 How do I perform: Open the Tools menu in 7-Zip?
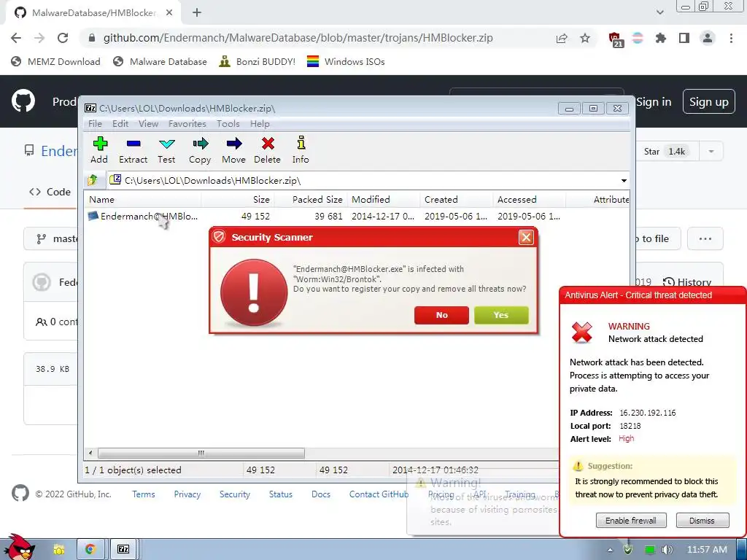(228, 124)
